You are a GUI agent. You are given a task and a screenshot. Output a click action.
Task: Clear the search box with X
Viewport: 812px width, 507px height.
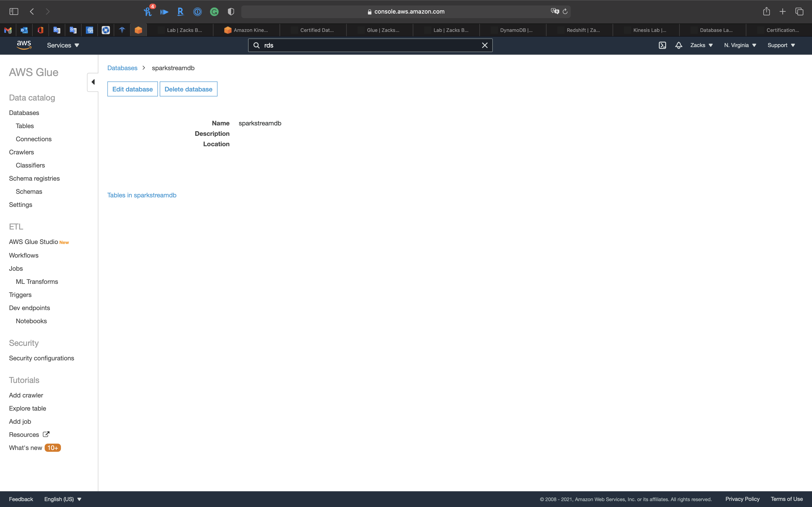pyautogui.click(x=485, y=45)
